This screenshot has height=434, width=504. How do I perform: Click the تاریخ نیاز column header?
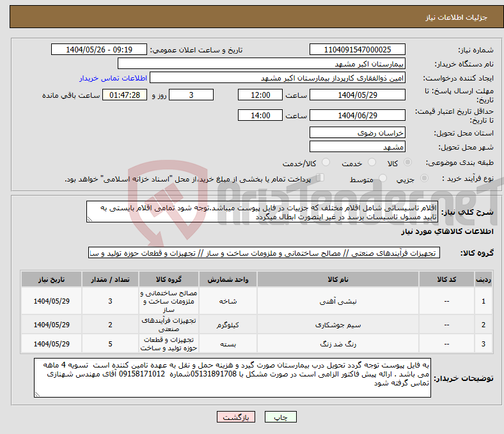point(51,279)
